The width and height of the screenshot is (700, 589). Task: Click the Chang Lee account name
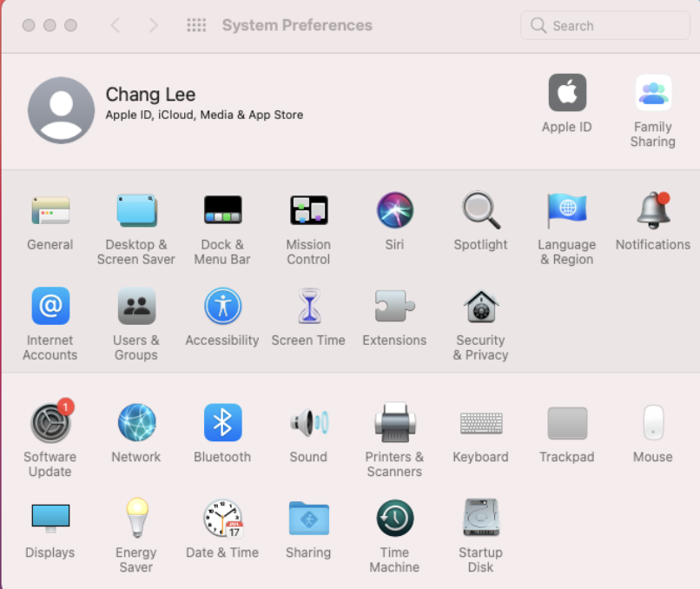point(150,95)
